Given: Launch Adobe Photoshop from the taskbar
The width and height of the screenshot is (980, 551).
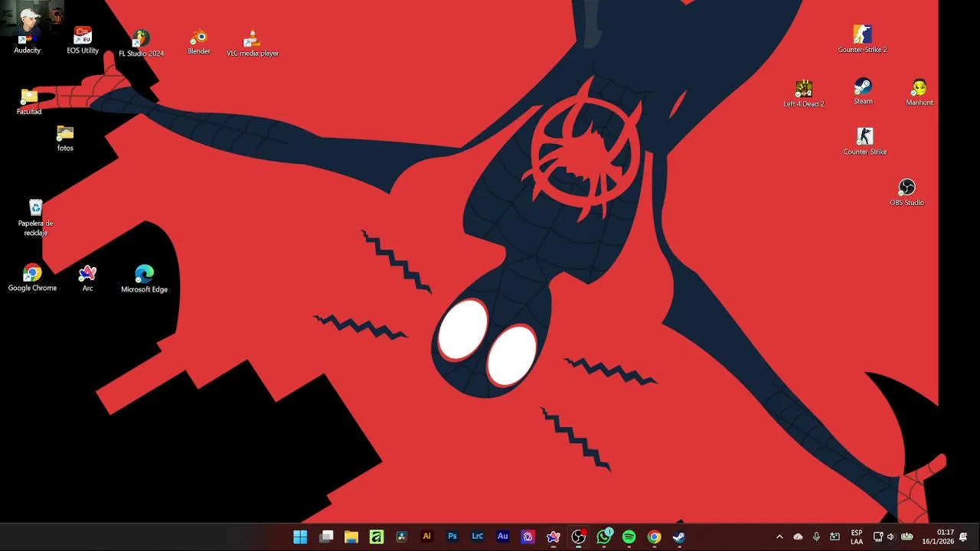Looking at the screenshot, I should coord(452,537).
